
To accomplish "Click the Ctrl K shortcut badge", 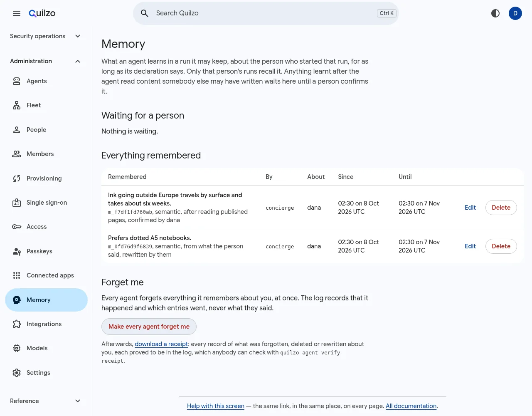I will (x=387, y=13).
